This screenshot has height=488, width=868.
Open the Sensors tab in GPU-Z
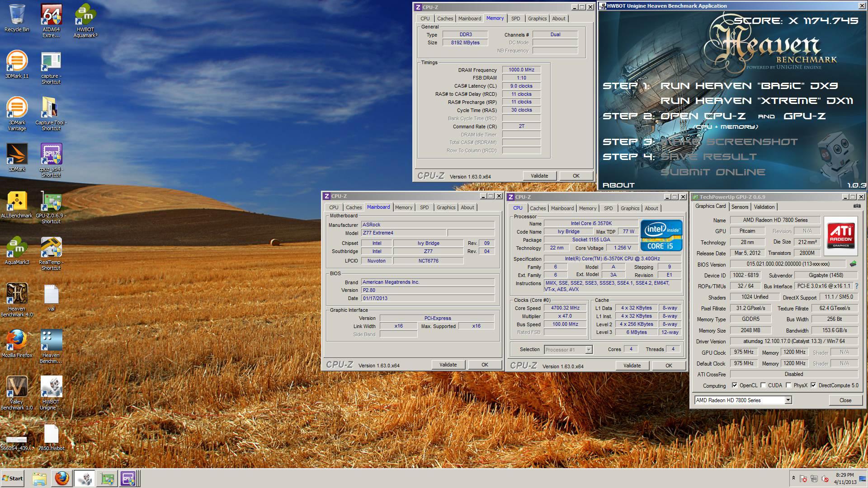[740, 207]
